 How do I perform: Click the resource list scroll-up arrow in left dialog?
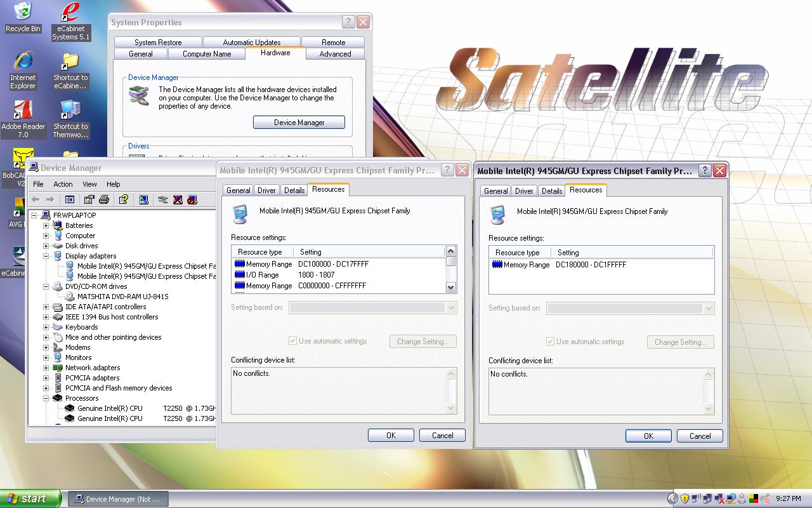pos(451,251)
